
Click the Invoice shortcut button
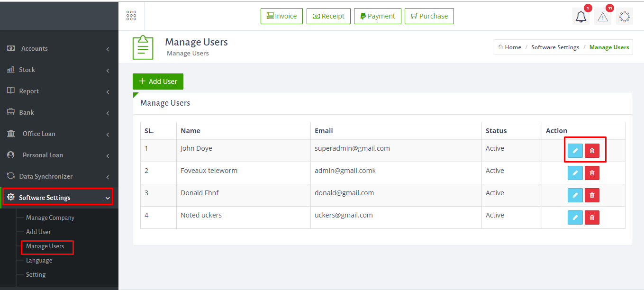point(281,16)
